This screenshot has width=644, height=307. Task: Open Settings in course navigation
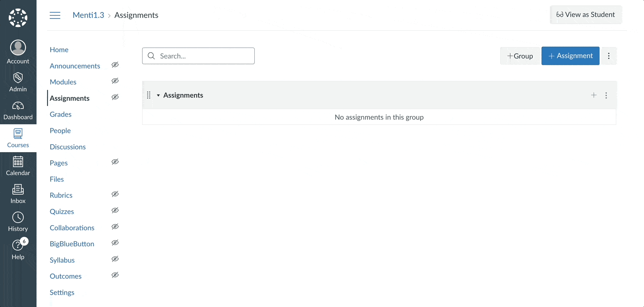62,292
